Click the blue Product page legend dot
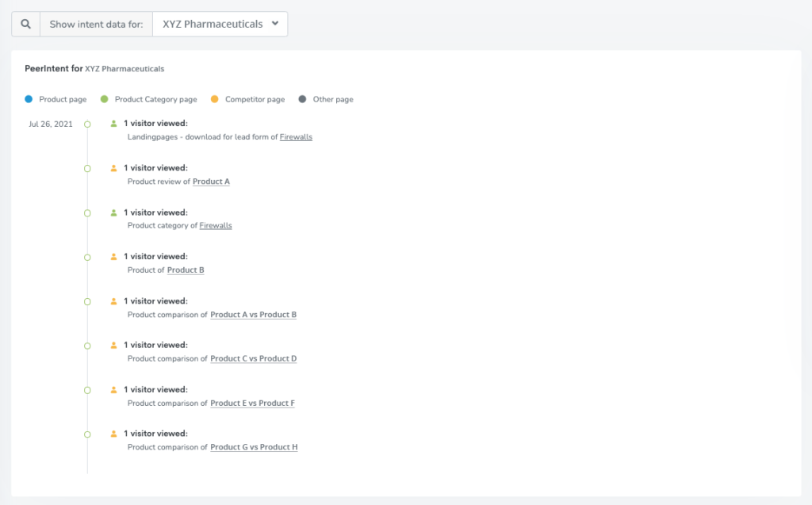 (29, 99)
